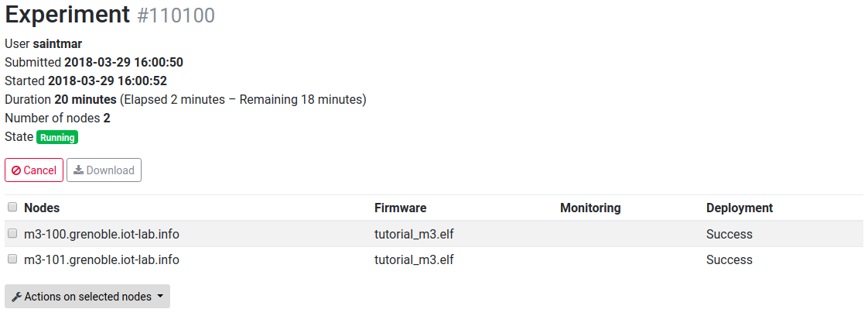Click the Cancel experiment button
The image size is (868, 316).
(34, 170)
